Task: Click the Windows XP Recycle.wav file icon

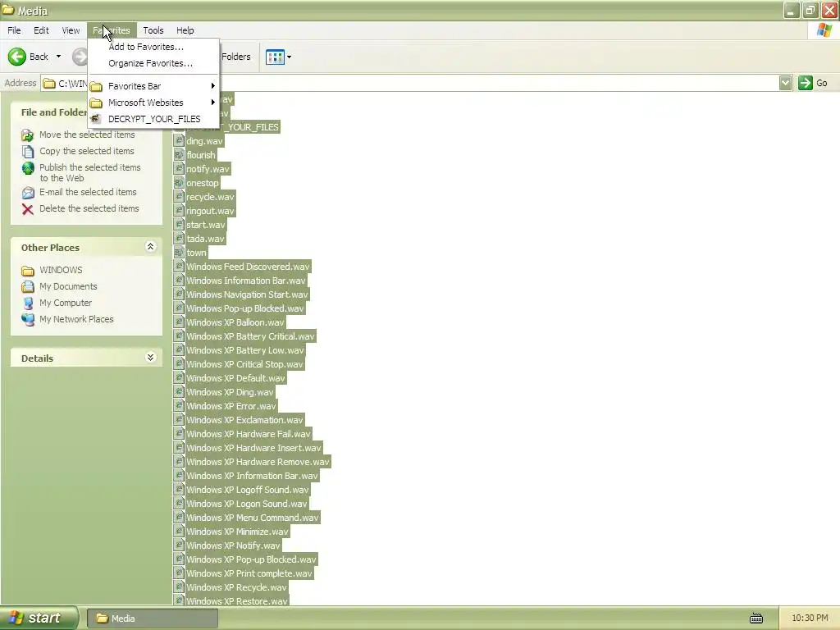Action: (x=179, y=587)
